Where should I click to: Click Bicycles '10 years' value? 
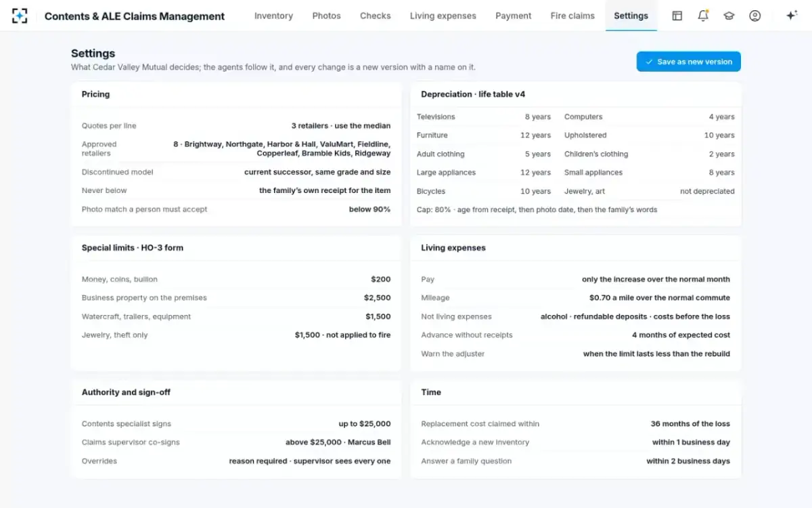[x=536, y=192]
